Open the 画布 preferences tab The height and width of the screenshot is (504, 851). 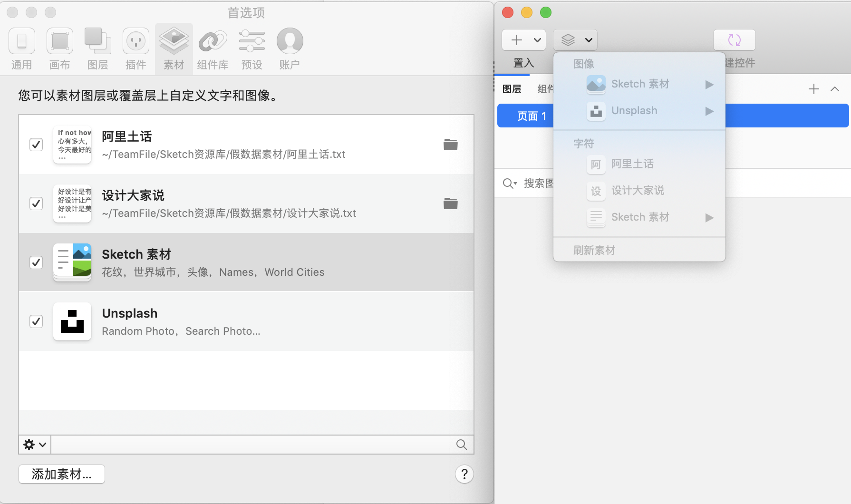pos(60,49)
